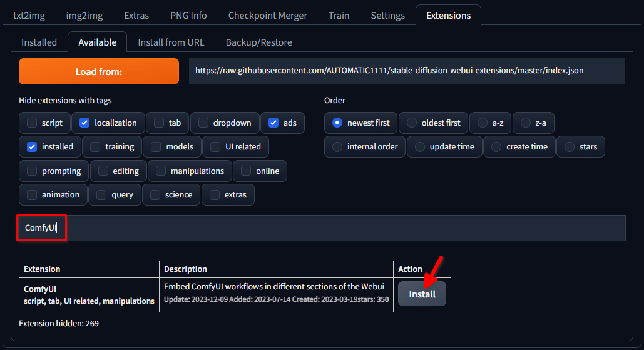
Task: Enable the training tag checkbox
Action: (95, 147)
